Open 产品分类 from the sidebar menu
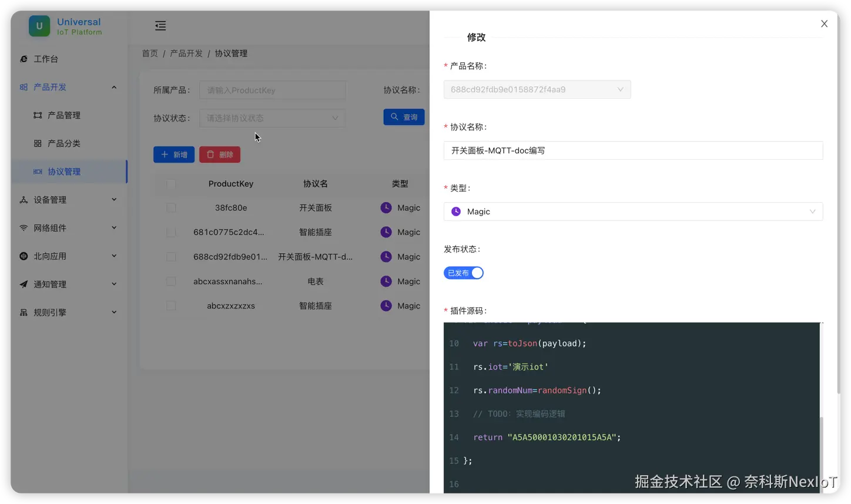The height and width of the screenshot is (504, 851). (63, 143)
